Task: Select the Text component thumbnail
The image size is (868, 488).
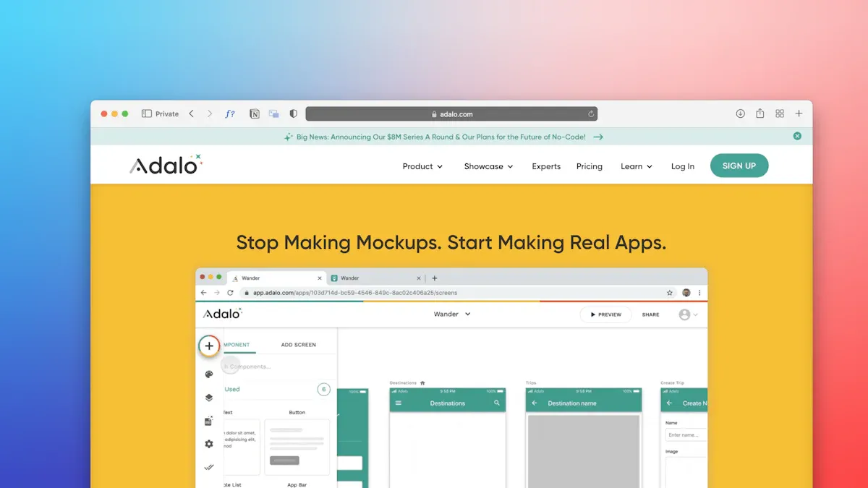Action: [x=240, y=447]
